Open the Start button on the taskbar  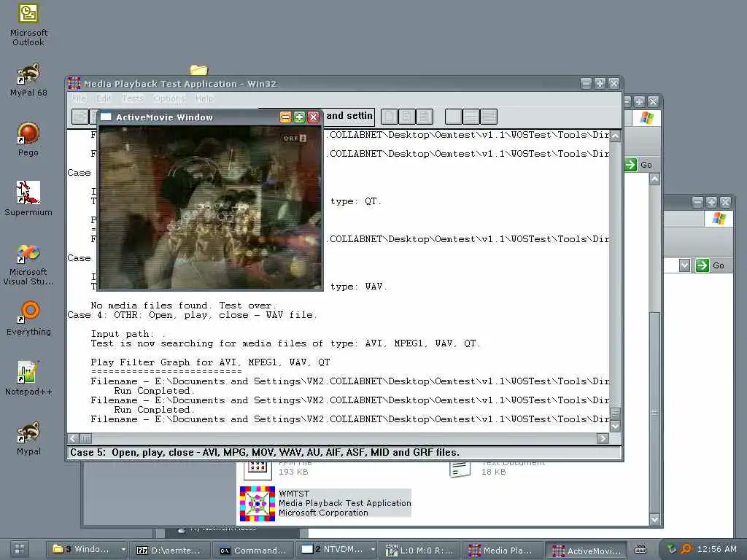point(20,549)
